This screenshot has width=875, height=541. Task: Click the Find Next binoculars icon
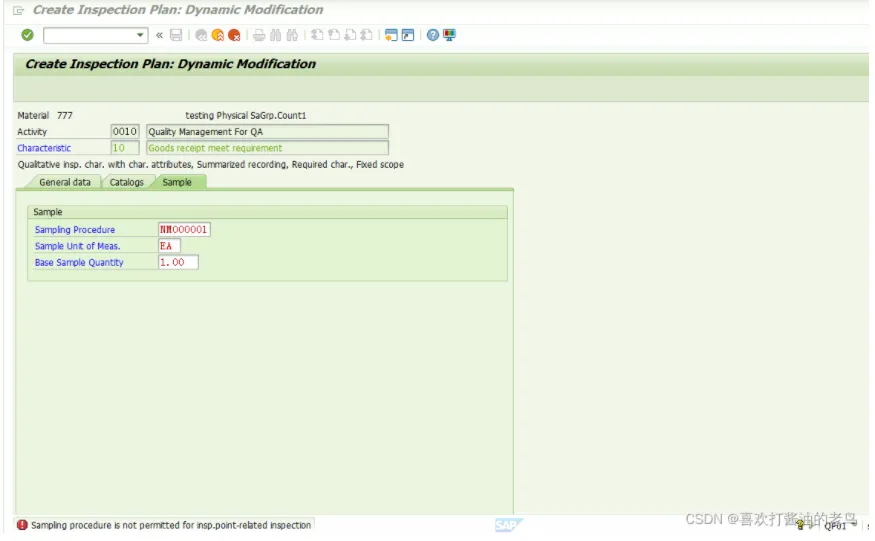pyautogui.click(x=292, y=35)
